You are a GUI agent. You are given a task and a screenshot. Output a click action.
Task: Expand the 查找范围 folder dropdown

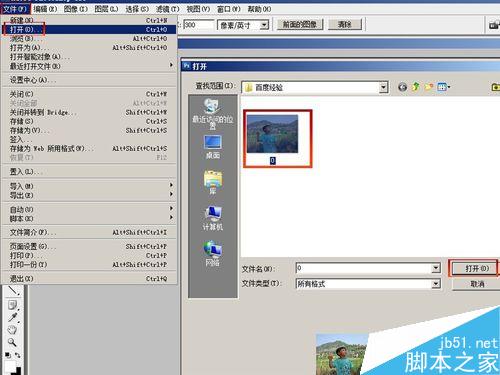pos(384,87)
